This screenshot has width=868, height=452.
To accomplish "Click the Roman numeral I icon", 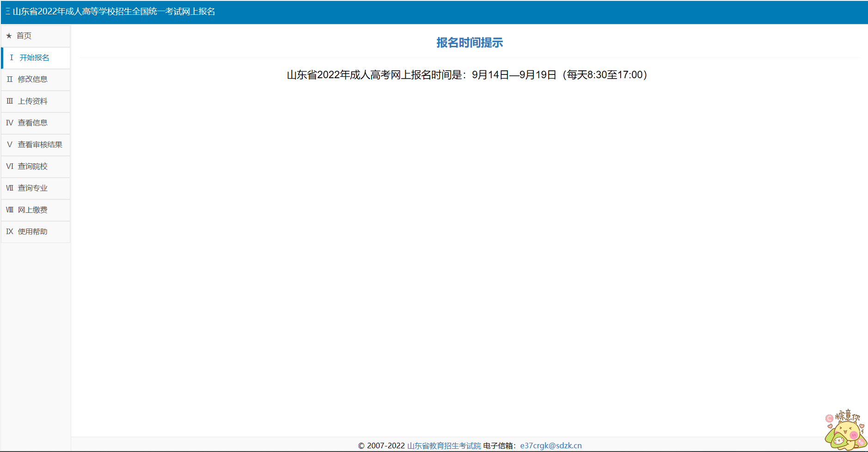I will point(12,58).
